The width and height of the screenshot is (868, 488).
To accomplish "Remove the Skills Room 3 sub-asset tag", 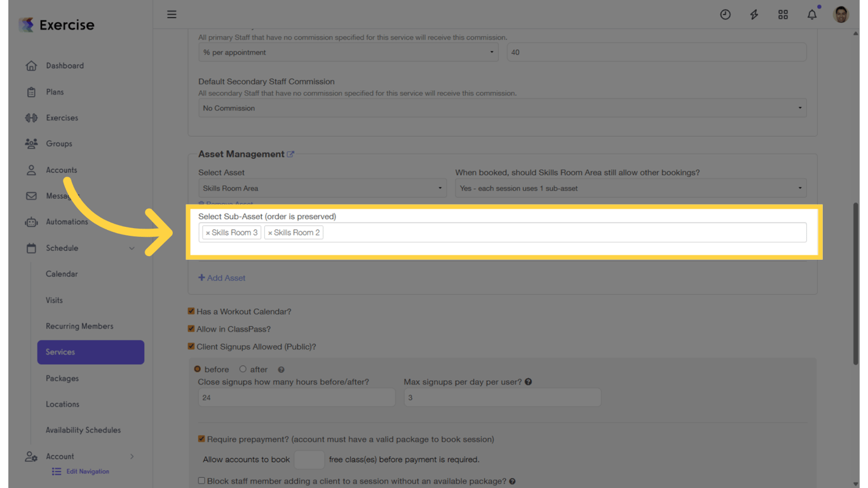I will (x=207, y=232).
